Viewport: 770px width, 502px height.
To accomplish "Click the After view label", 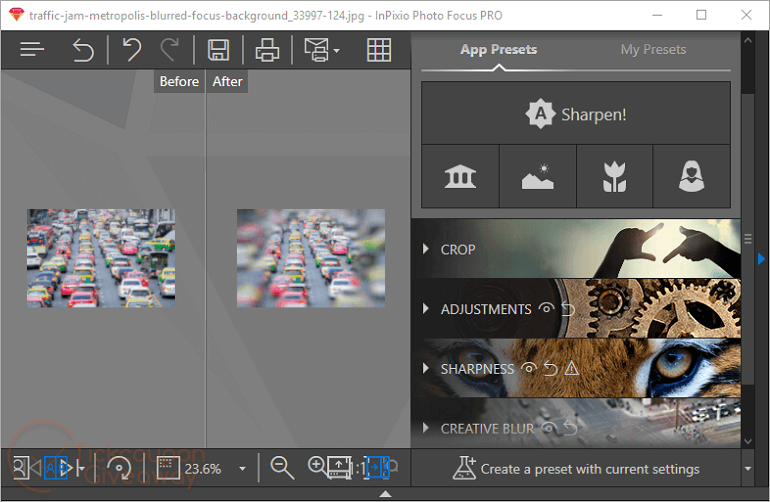I will (x=227, y=81).
